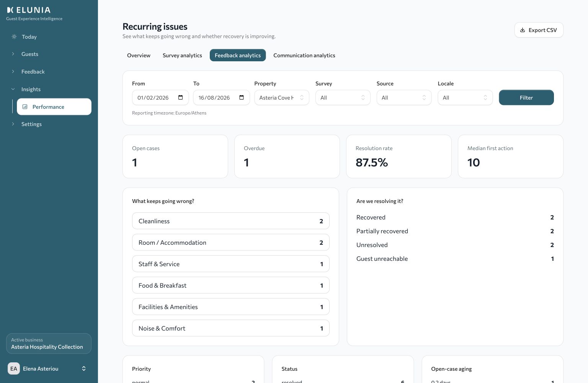The height and width of the screenshot is (383, 588).
Task: Select the Feedback analytics tab
Action: (x=238, y=55)
